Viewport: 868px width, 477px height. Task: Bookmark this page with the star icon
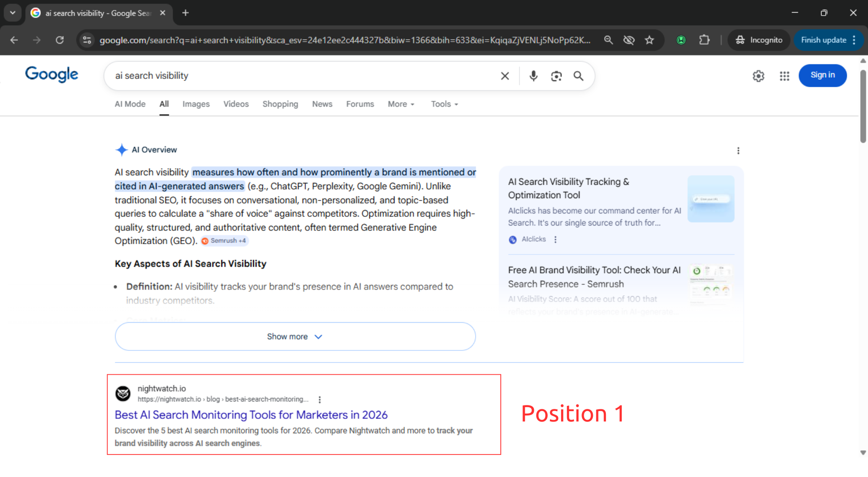650,40
